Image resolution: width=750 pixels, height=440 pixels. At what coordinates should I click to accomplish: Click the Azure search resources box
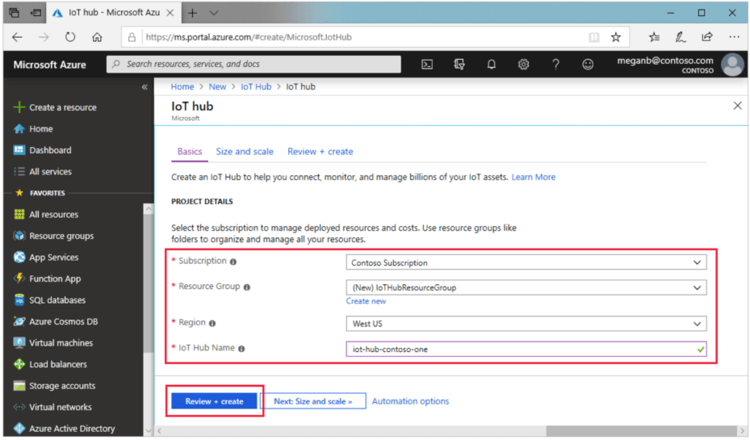pos(254,64)
